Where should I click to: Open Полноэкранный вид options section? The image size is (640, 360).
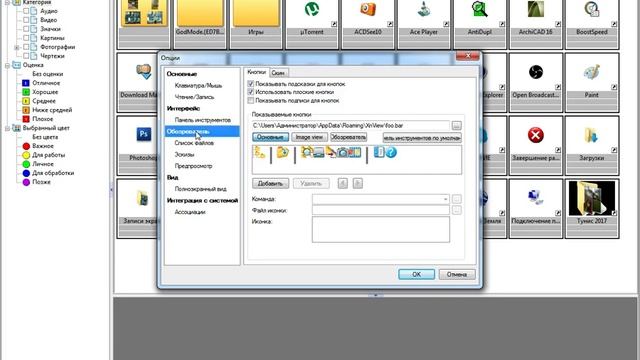(x=200, y=189)
